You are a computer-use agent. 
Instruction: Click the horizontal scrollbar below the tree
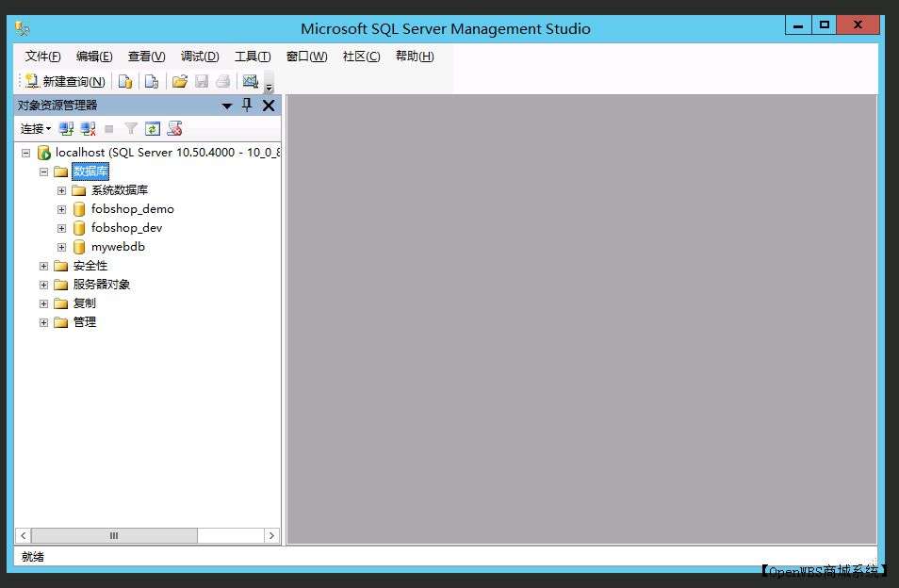point(113,535)
